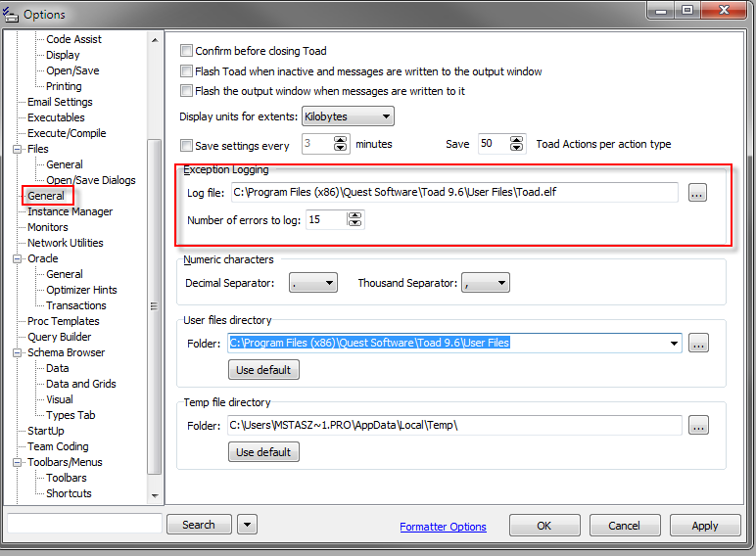Open Query Builder options

[x=60, y=337]
